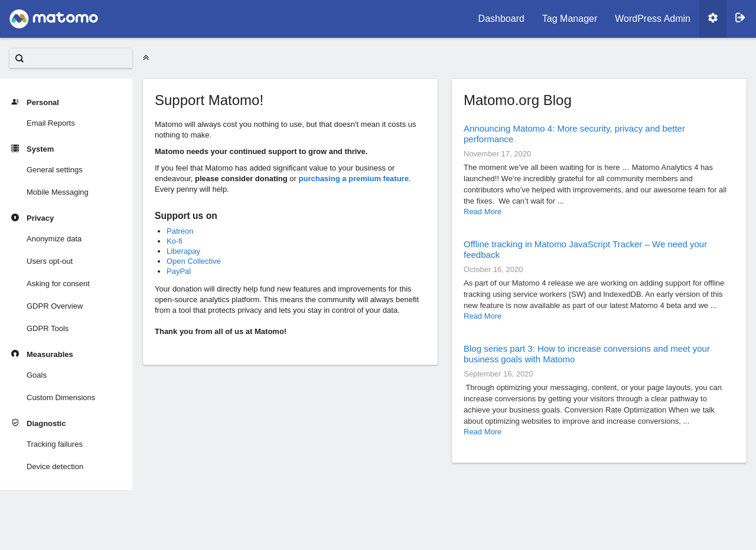Viewport: 756px width, 550px height.
Task: Open the GDPR Tools page
Action: coord(47,329)
